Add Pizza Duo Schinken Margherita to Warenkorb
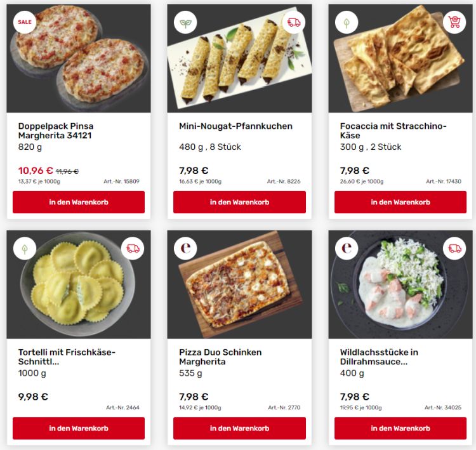476x450 pixels. pos(239,428)
